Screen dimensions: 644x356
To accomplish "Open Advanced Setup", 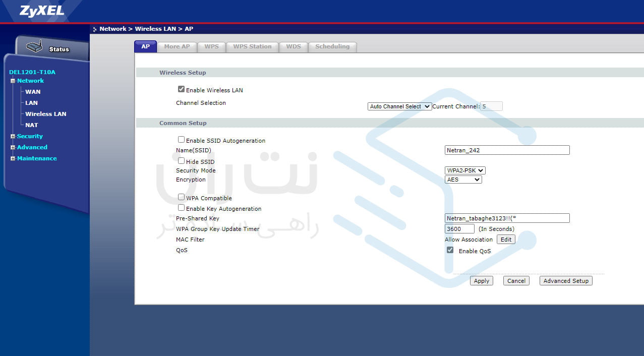I will pos(565,281).
